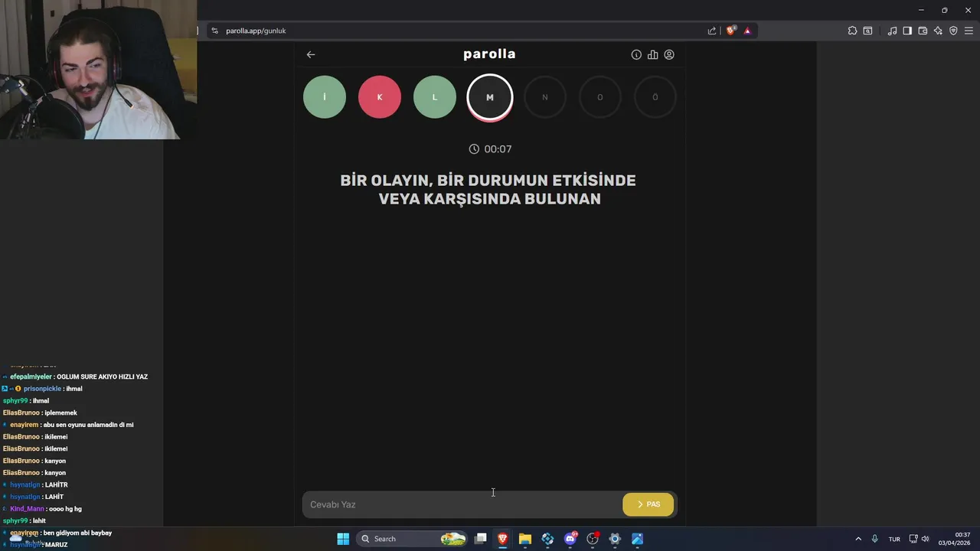Switch the TUR keyboard language indicator

[x=894, y=539]
